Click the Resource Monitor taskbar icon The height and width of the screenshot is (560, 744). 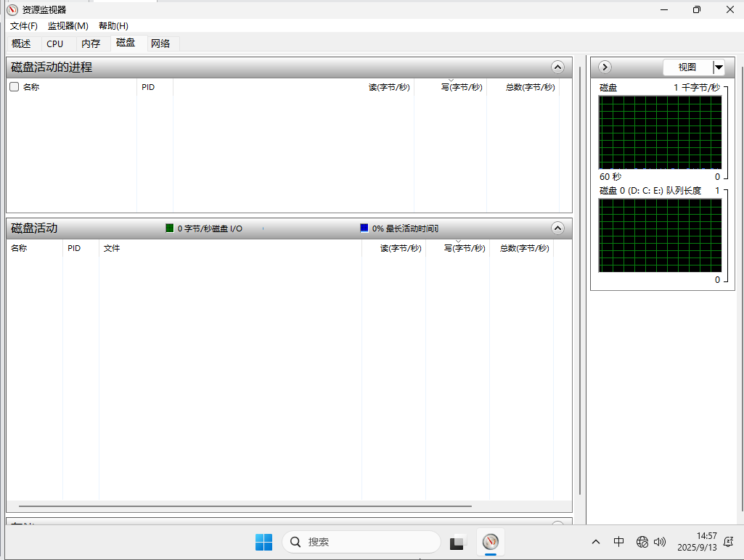[491, 542]
